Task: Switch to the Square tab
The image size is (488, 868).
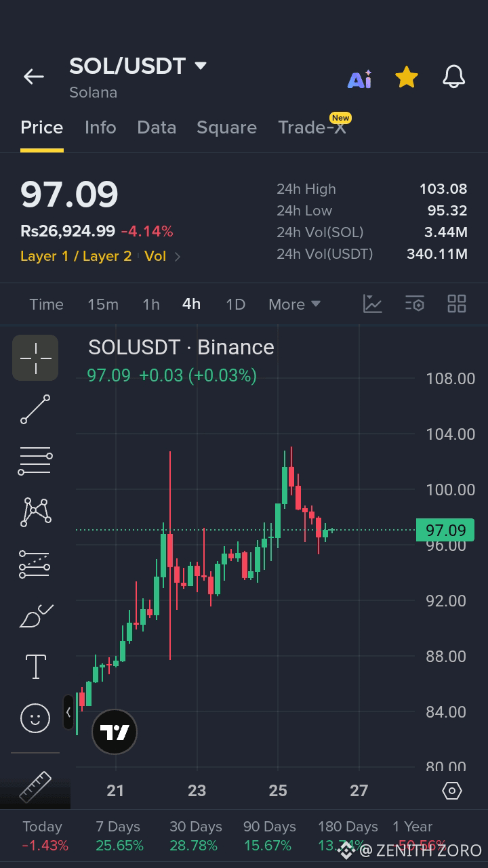Action: [226, 127]
